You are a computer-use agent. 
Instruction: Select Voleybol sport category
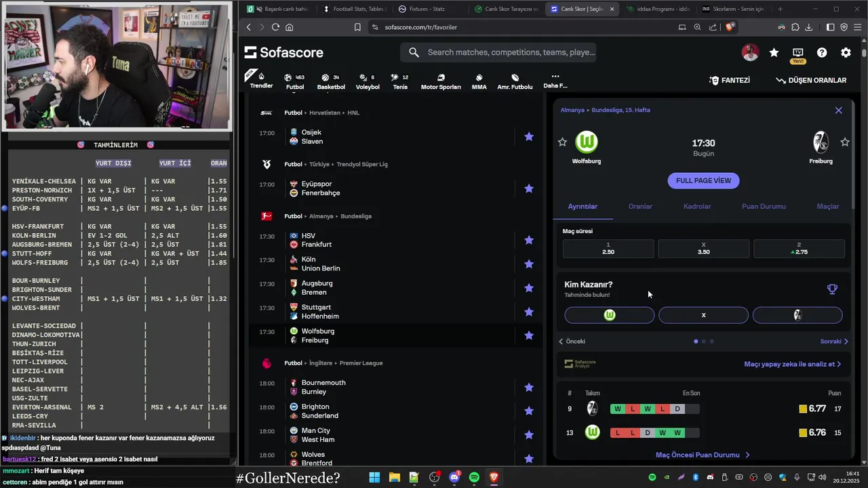[x=368, y=81]
